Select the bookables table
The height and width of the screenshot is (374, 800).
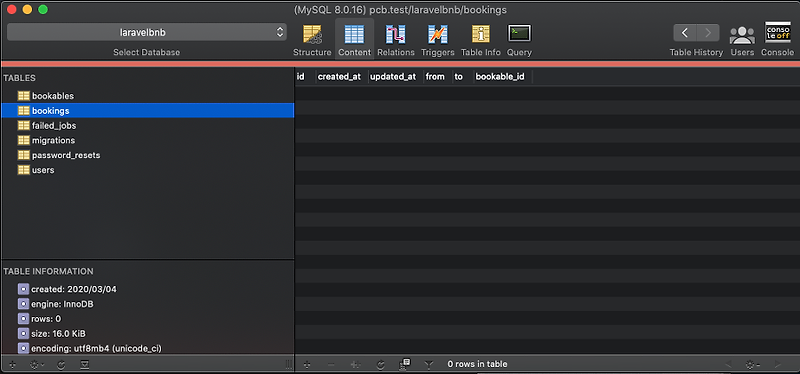tap(147, 96)
